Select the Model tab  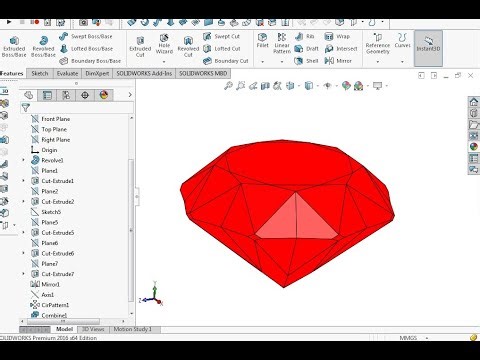[64, 329]
